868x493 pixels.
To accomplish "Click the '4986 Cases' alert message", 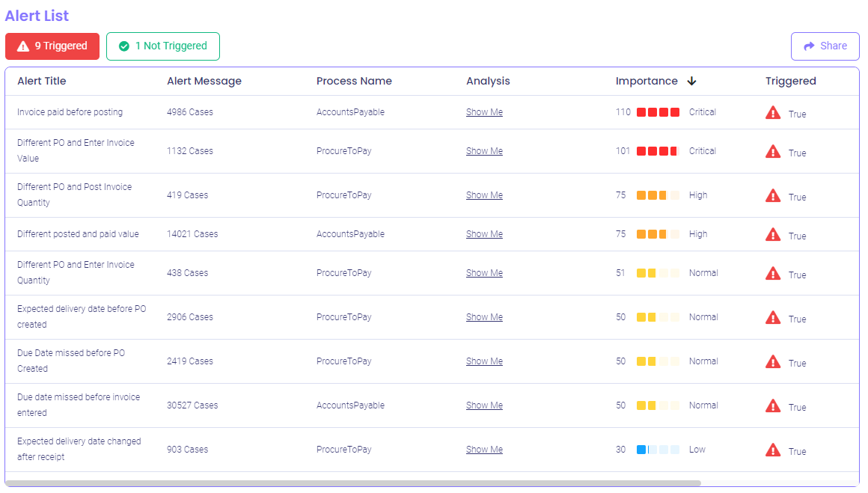I will click(x=190, y=111).
